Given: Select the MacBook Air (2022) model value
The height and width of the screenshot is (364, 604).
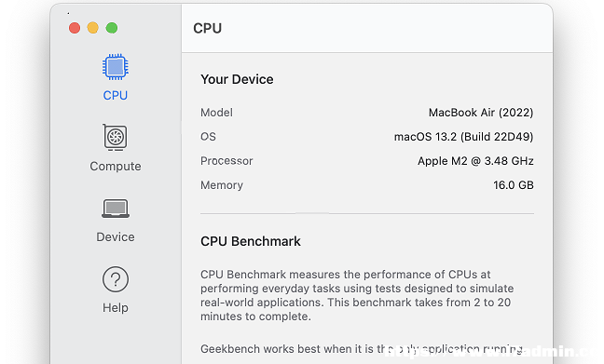Looking at the screenshot, I should (x=481, y=113).
